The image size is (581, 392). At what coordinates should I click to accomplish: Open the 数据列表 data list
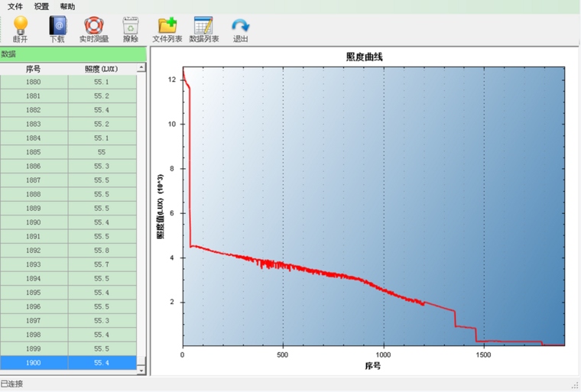[203, 28]
